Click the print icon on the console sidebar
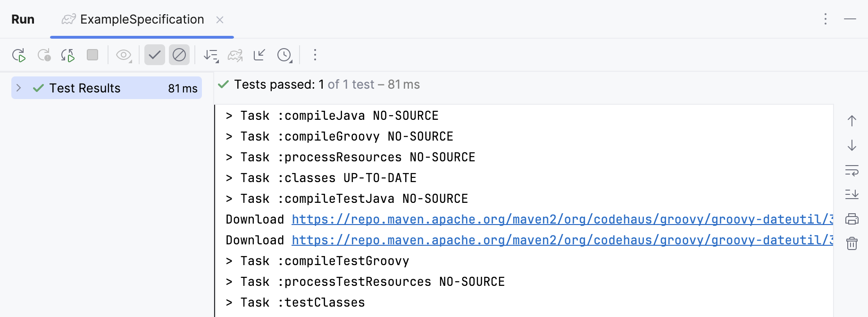The width and height of the screenshot is (868, 317). point(852,218)
